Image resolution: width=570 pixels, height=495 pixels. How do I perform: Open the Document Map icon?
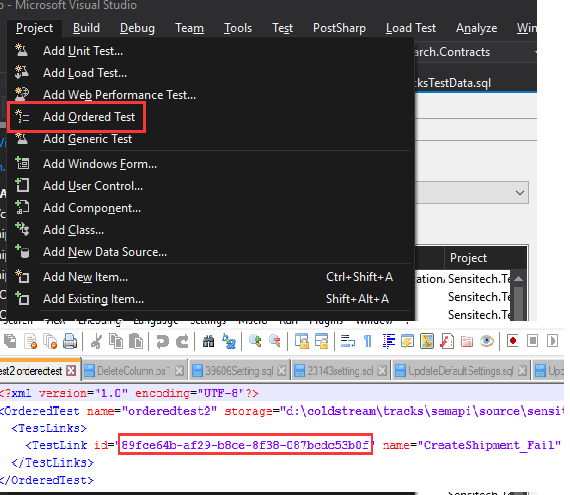click(427, 342)
